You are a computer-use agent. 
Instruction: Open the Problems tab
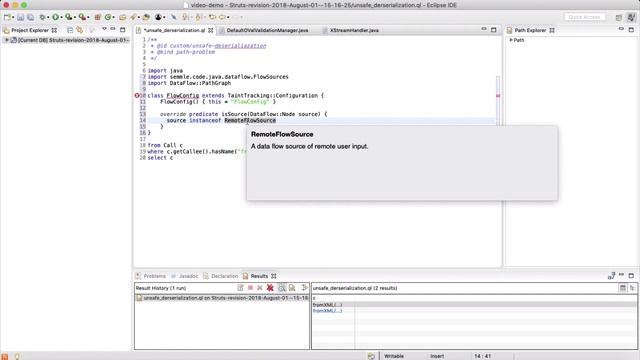click(151, 276)
